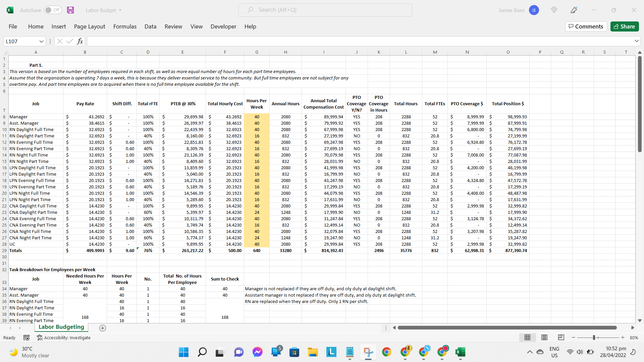Toggle AutoSave switch on
Viewport: 644px width, 362px height.
[x=53, y=10]
